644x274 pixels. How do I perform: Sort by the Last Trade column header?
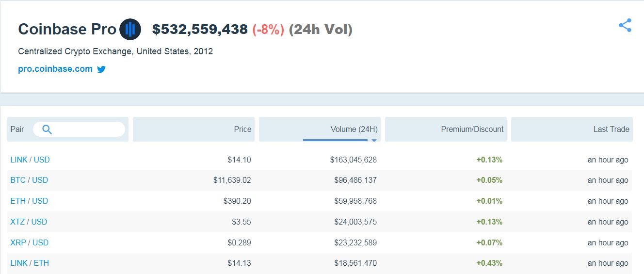611,129
